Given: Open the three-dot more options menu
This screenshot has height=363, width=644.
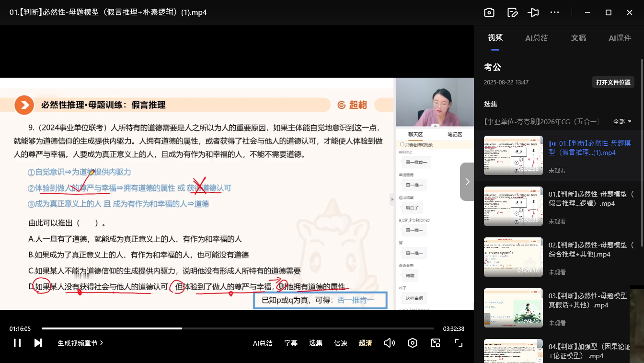Looking at the screenshot, I should click(x=555, y=12).
